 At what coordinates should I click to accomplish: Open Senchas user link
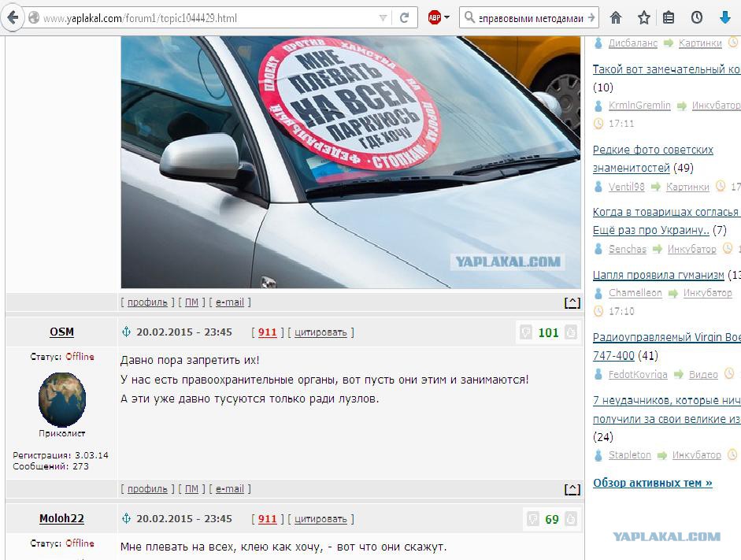[627, 249]
